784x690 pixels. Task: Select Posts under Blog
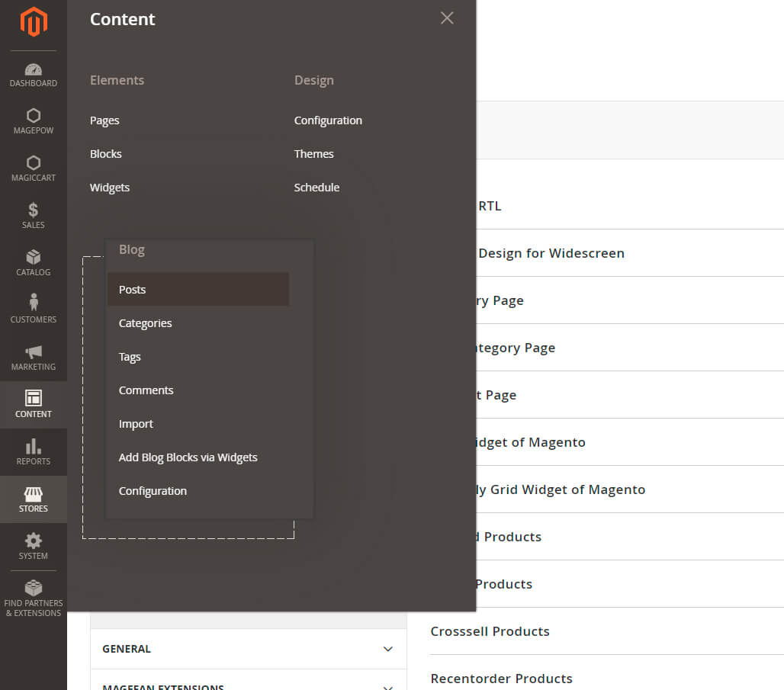(x=132, y=290)
